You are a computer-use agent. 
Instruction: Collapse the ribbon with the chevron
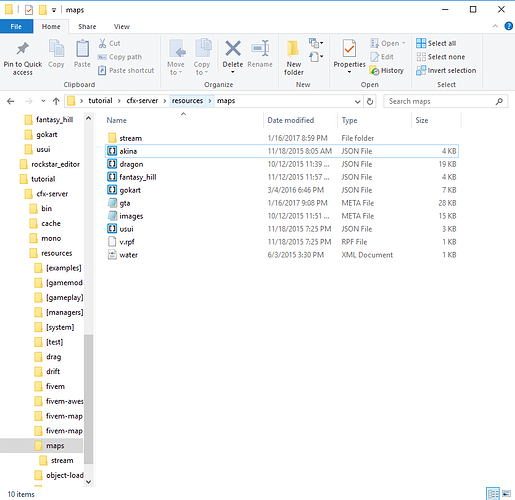coord(495,26)
